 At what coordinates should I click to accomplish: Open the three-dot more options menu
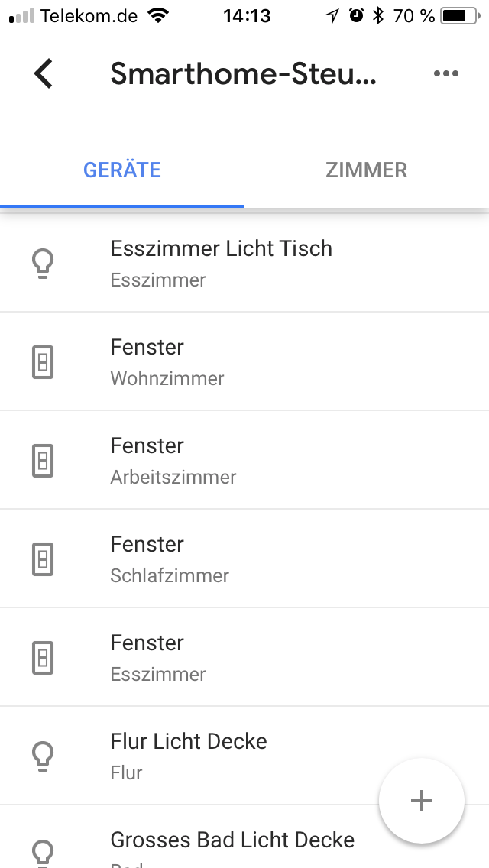445,73
